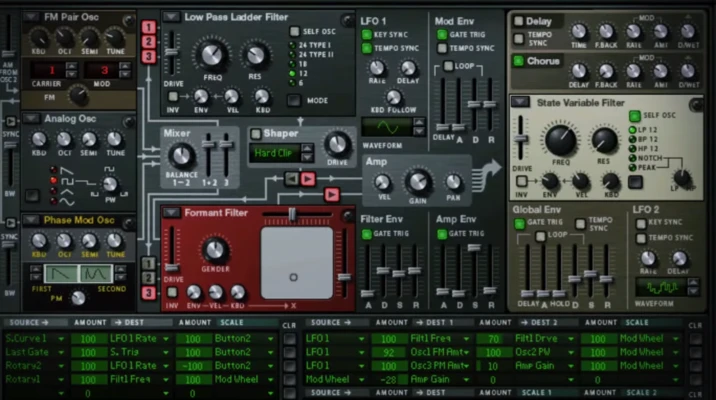The width and height of the screenshot is (716, 400).
Task: Click the -28 amount field for Mod Wheel row
Action: point(389,380)
